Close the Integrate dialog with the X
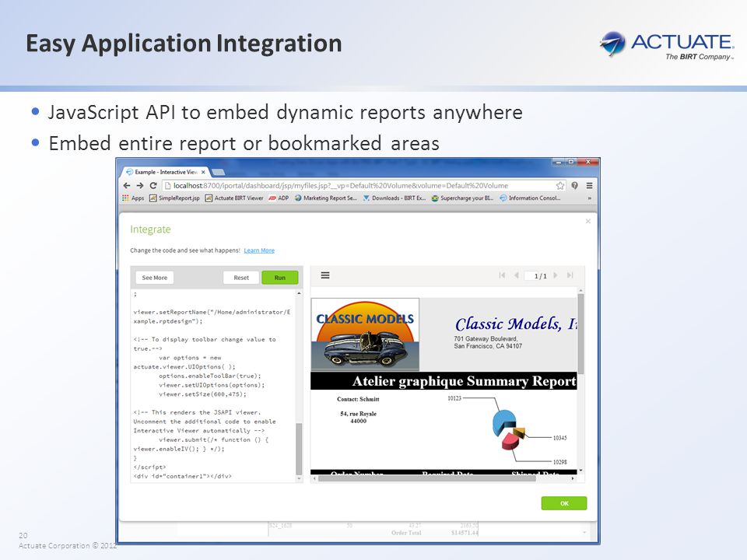Screen dimensions: 747x560 [588, 221]
